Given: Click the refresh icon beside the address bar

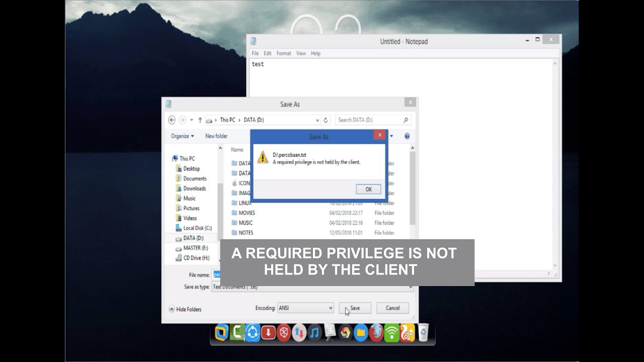Looking at the screenshot, I should pyautogui.click(x=325, y=120).
